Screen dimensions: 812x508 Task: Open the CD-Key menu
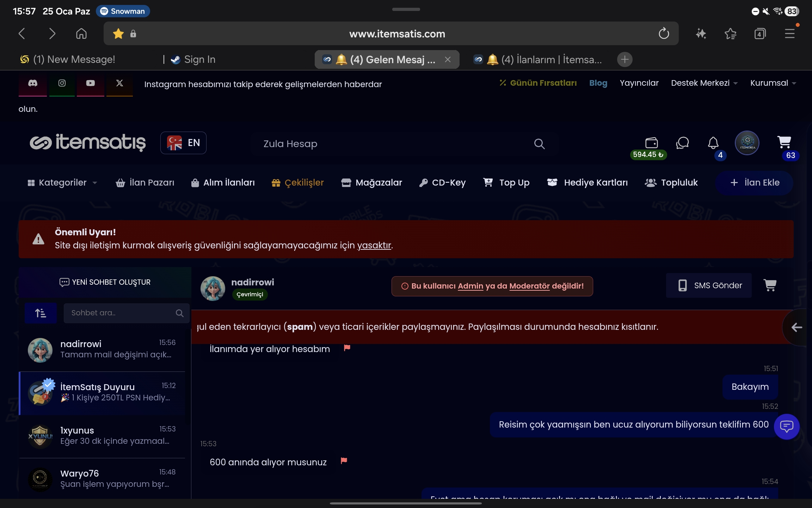click(442, 183)
